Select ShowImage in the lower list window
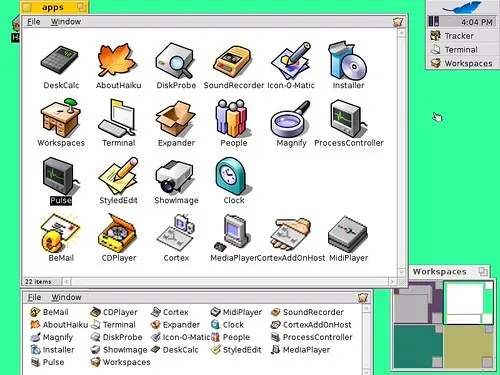The width and height of the screenshot is (500, 375). pyautogui.click(x=119, y=350)
